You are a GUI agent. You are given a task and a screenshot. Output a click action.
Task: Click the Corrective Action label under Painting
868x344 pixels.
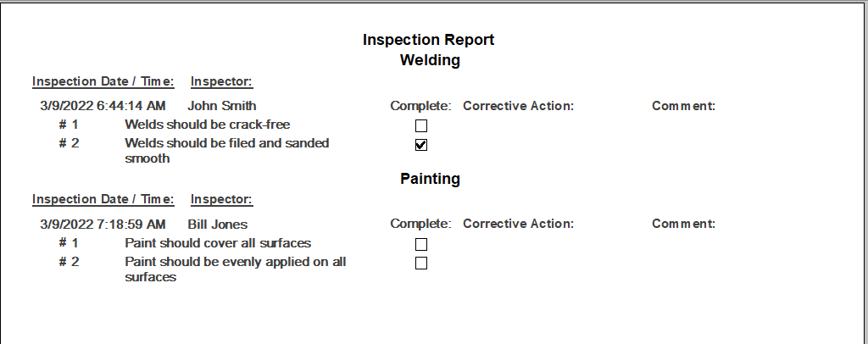(519, 225)
